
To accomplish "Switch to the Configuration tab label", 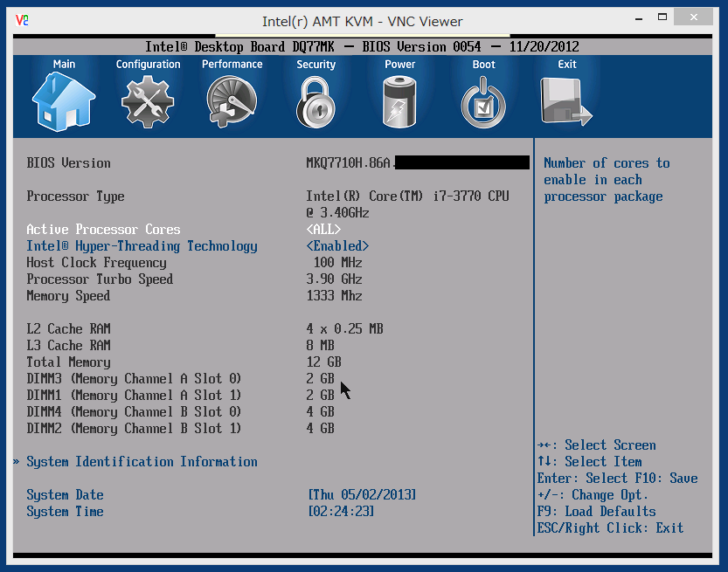I will pos(148,65).
